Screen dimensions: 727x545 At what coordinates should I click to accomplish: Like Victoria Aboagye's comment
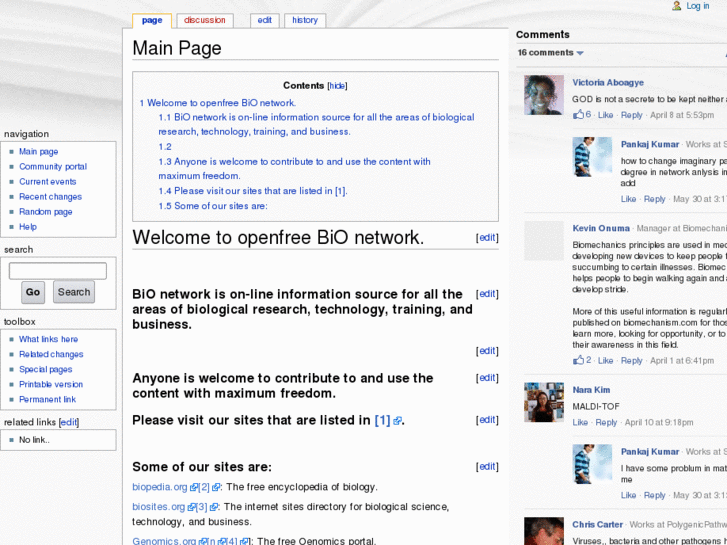(605, 115)
